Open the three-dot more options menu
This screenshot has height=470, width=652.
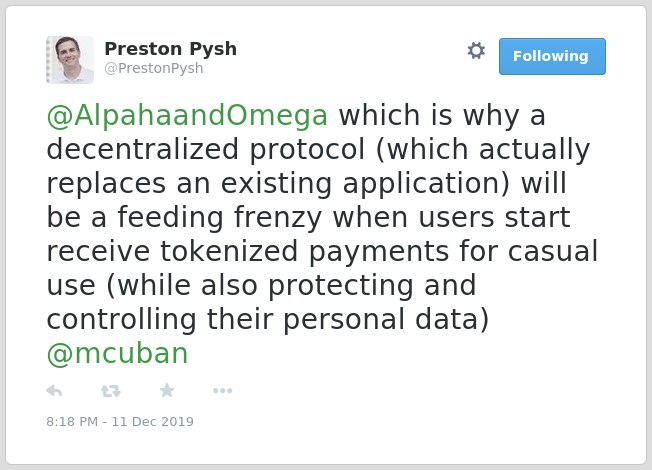[222, 391]
